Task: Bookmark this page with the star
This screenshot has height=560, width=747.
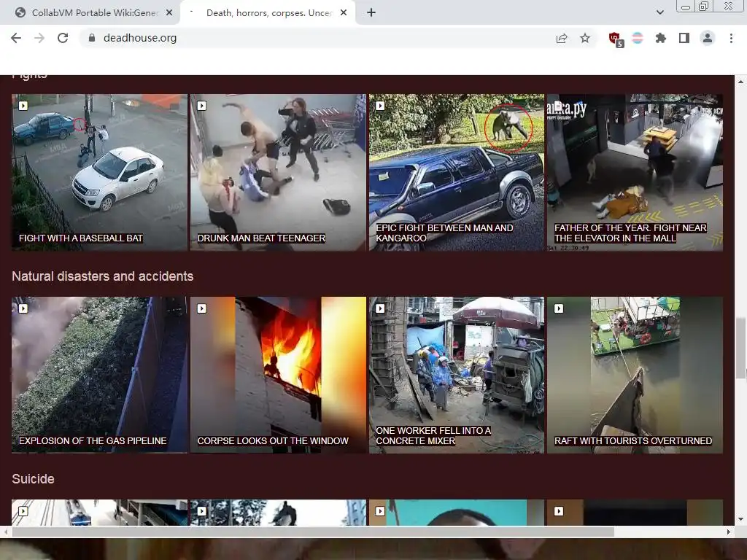Action: 585,38
